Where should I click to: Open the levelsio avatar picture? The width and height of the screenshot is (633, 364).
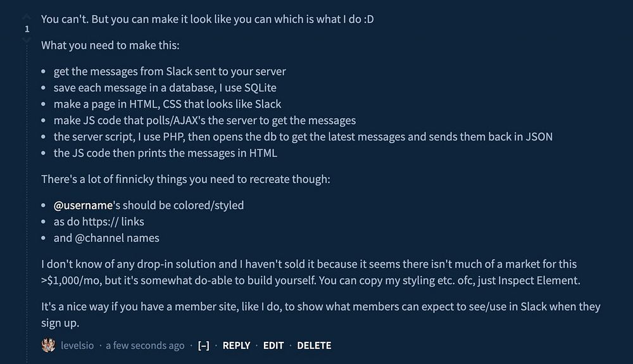(x=49, y=345)
